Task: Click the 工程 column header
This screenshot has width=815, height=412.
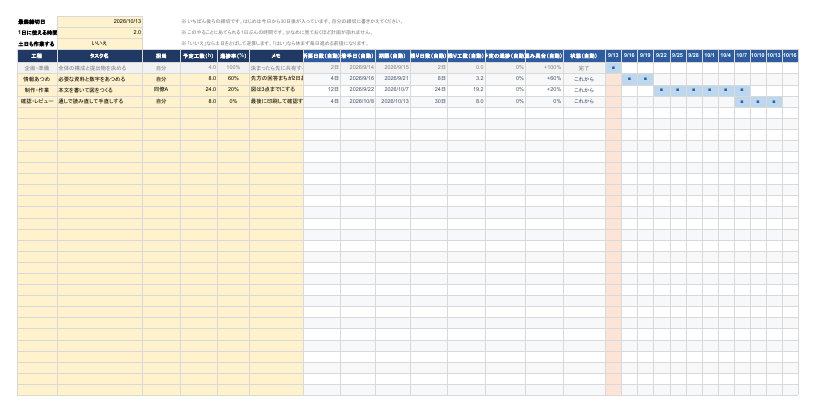Action: click(37, 56)
